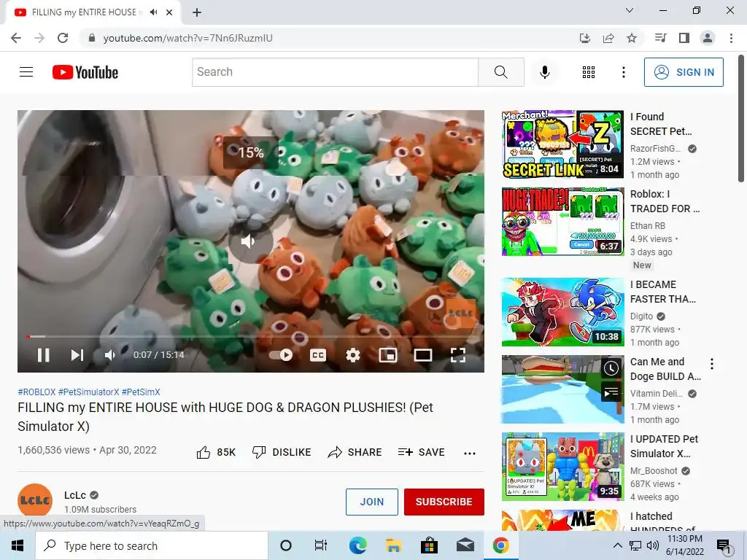Open the LcLc channel avatar
Image resolution: width=747 pixels, height=560 pixels.
tap(35, 500)
